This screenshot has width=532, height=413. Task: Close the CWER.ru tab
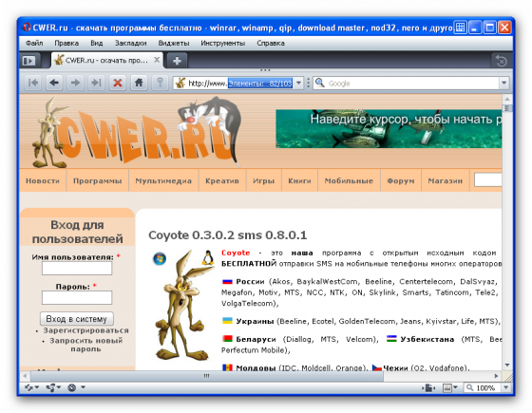coord(157,60)
